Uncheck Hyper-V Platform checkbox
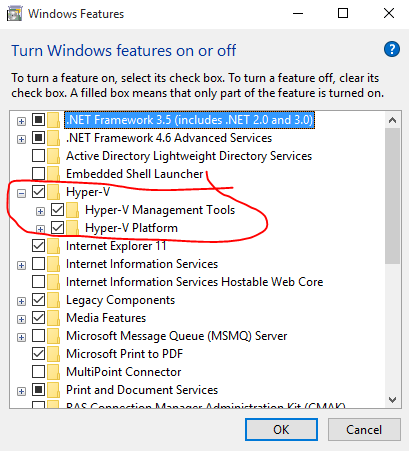Screen dimensions: 409x451 57,228
